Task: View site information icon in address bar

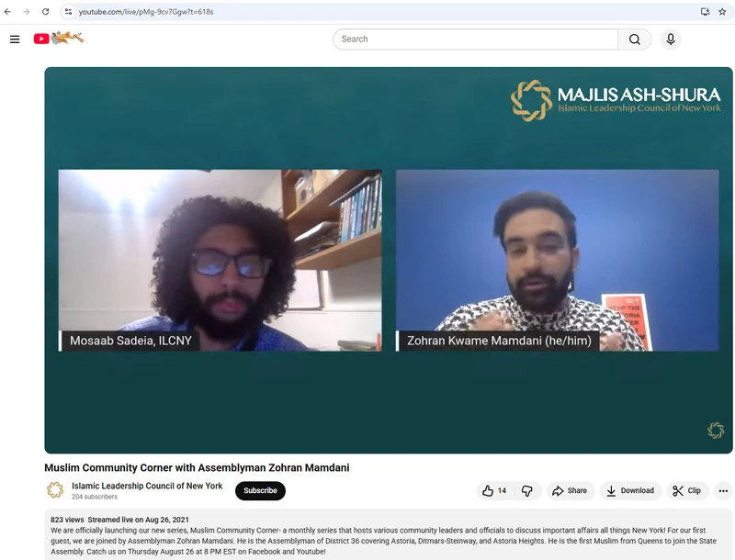Action: 68,12
